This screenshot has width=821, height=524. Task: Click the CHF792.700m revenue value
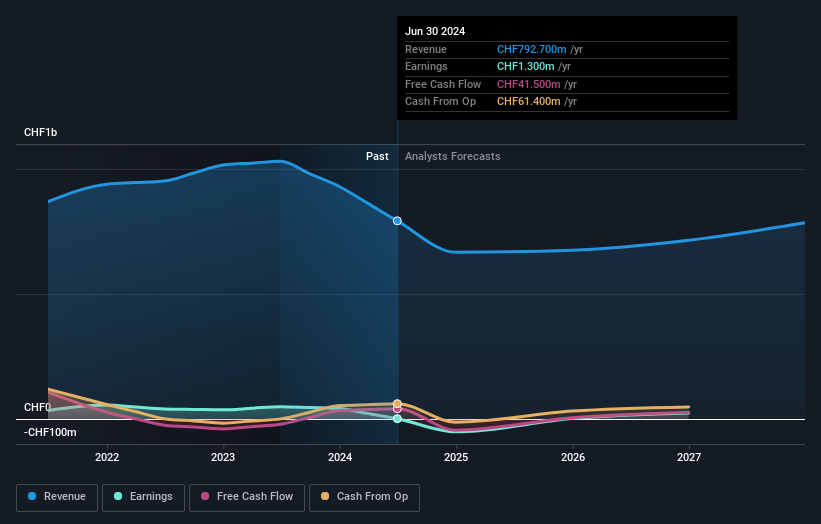531,49
